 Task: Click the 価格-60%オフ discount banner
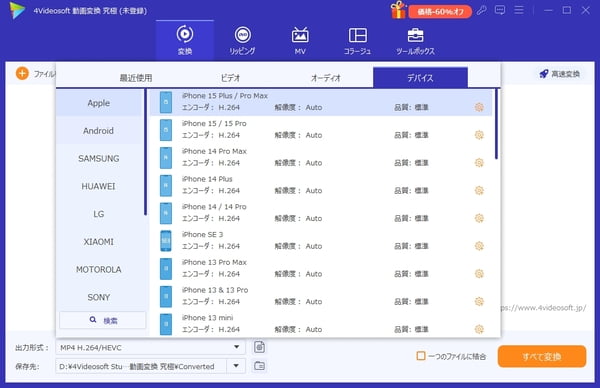[440, 11]
